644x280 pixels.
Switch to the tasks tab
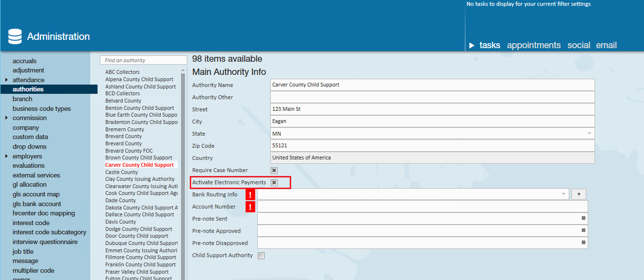(x=490, y=45)
